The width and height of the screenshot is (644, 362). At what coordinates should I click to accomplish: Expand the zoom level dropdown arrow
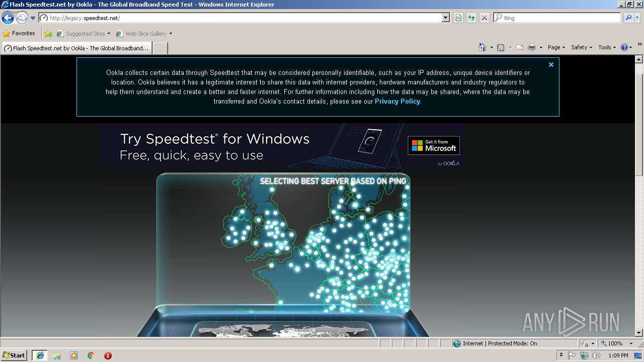631,343
